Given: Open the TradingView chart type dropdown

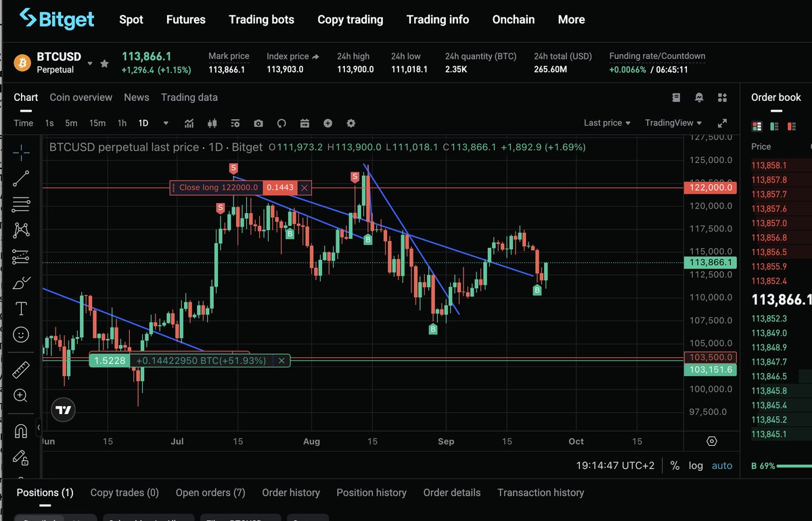Looking at the screenshot, I should [x=673, y=122].
